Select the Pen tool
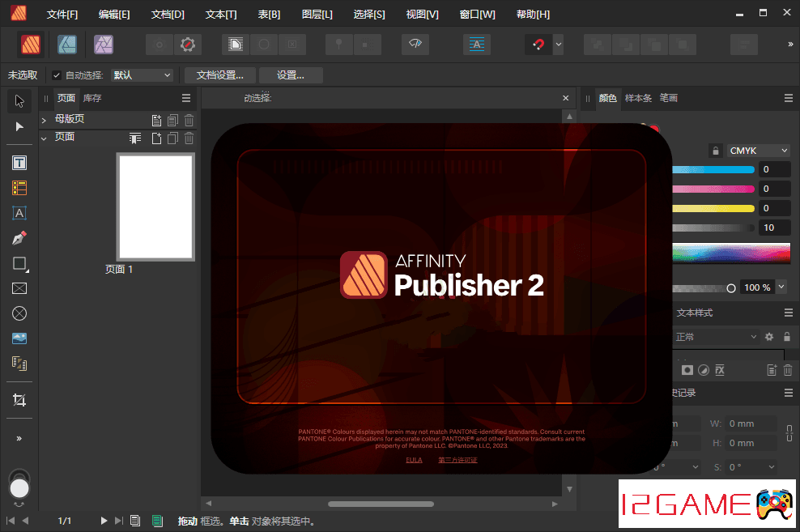The image size is (800, 532). pyautogui.click(x=19, y=238)
